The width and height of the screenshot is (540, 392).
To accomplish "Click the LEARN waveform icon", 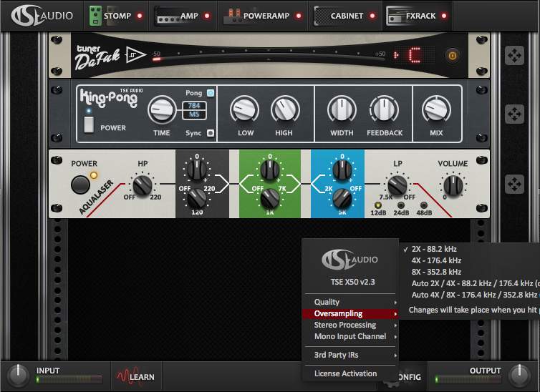I will 123,376.
